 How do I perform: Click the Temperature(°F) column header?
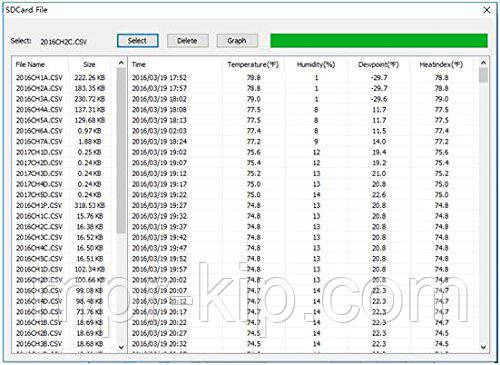point(253,64)
